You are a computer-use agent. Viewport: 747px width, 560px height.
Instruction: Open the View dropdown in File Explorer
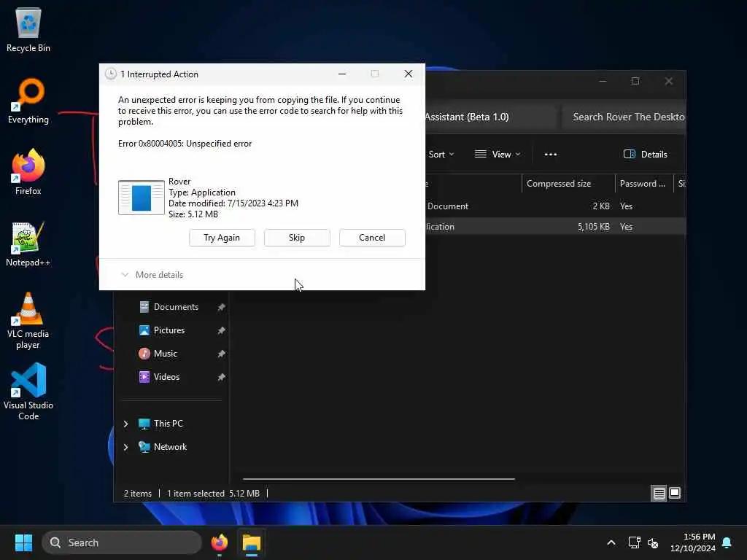[498, 155]
